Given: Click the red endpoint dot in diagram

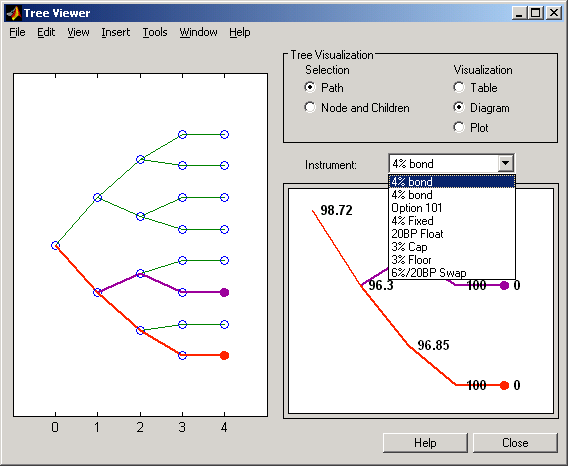Looking at the screenshot, I should click(x=504, y=386).
